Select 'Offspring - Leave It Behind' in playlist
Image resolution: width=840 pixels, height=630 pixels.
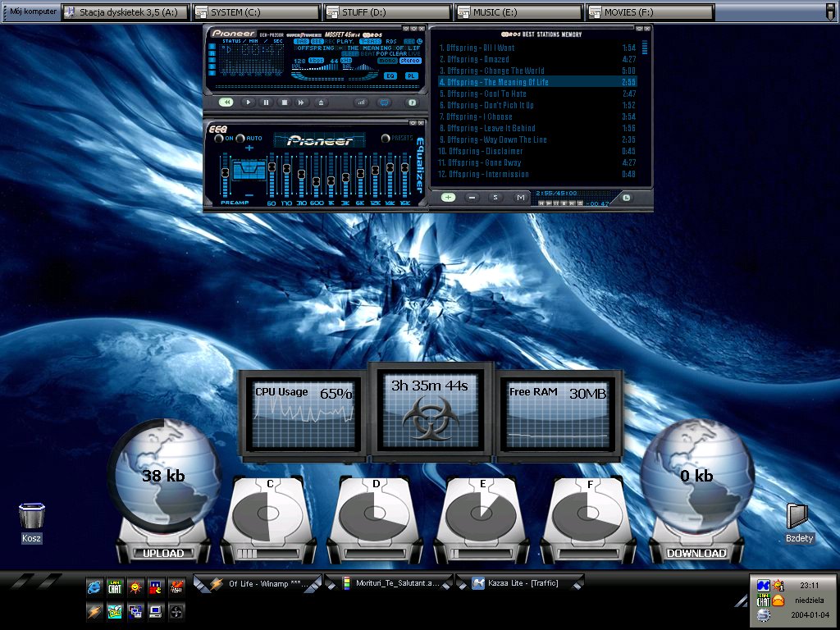pos(537,128)
